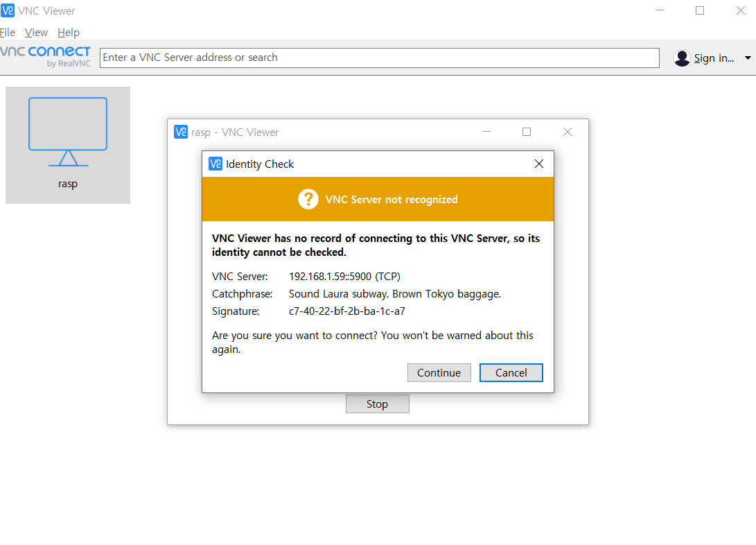Viewport: 756px width, 545px height.
Task: Click the Sign in link
Action: pos(714,58)
